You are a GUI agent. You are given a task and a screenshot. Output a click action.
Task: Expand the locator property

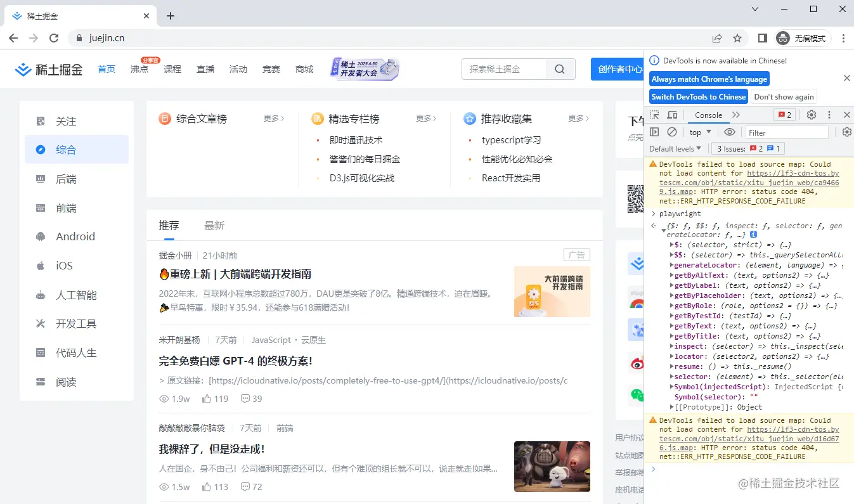672,356
